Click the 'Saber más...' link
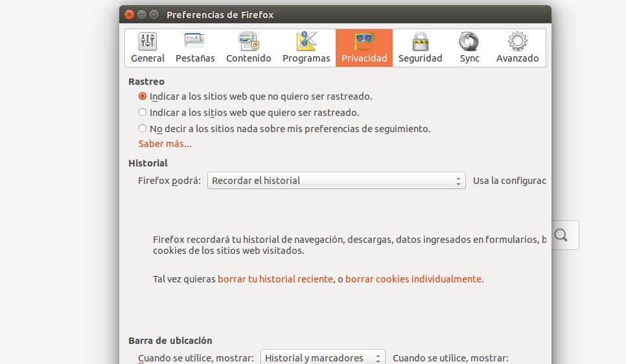Screen dimensions: 626x364 click(165, 144)
